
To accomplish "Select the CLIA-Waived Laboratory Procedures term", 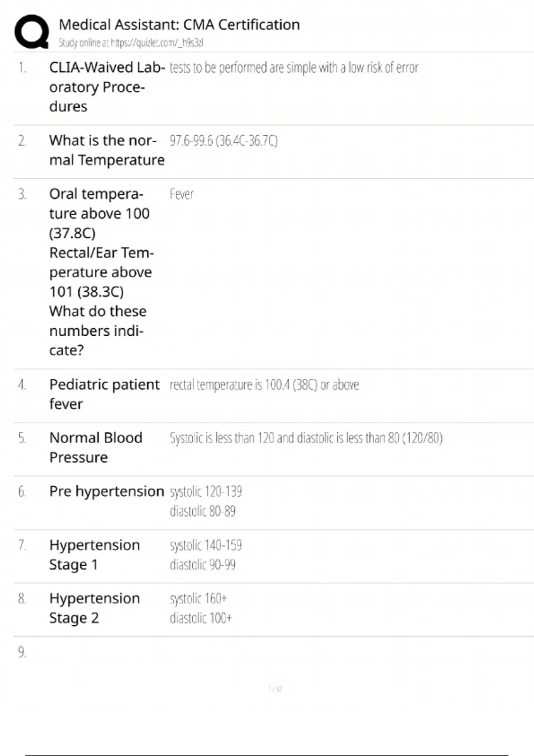I will tap(107, 87).
